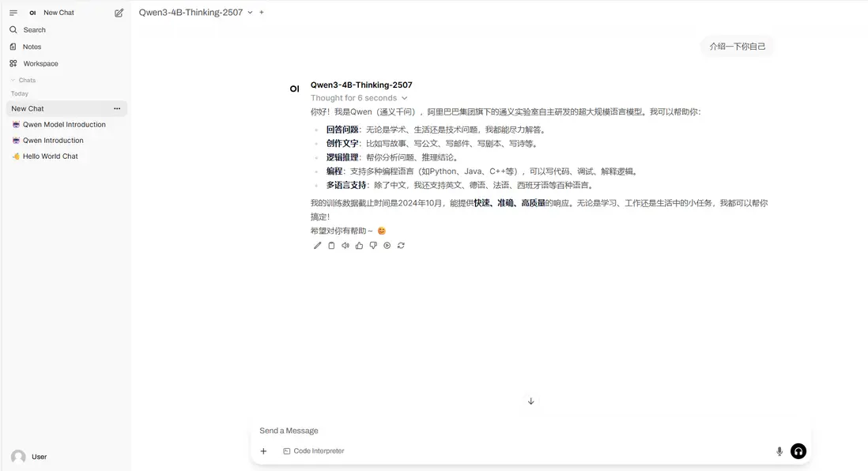This screenshot has height=471, width=868.
Task: Click the user message bubble 介绍一下你自己
Action: [x=738, y=47]
